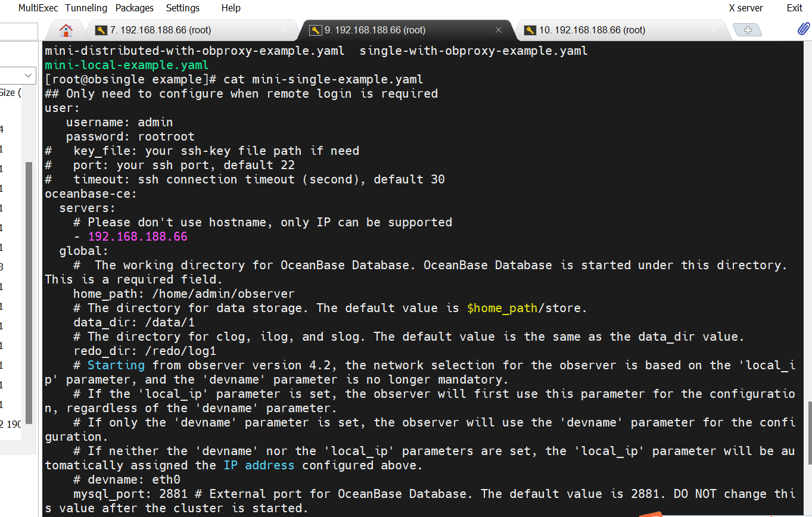Click the paperclip attach icon

pyautogui.click(x=804, y=29)
